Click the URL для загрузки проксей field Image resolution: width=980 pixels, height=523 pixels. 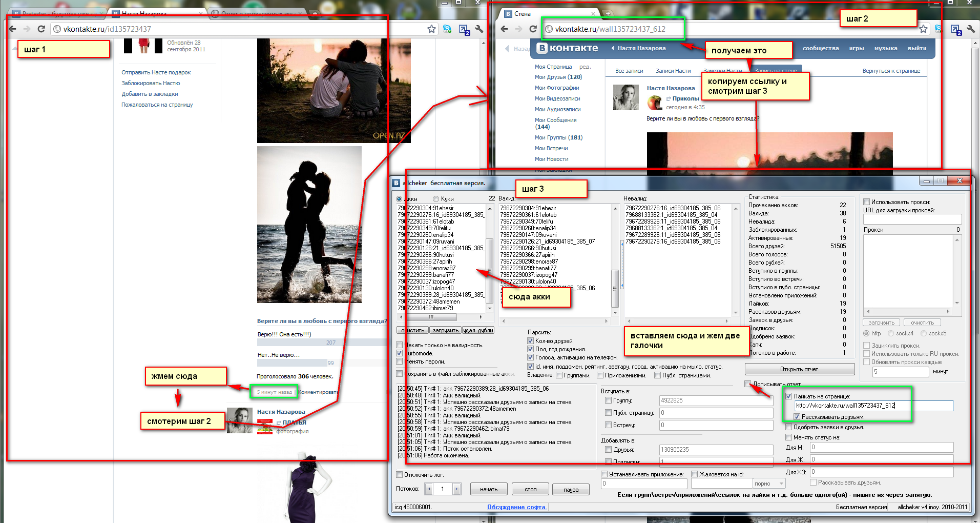tap(912, 219)
